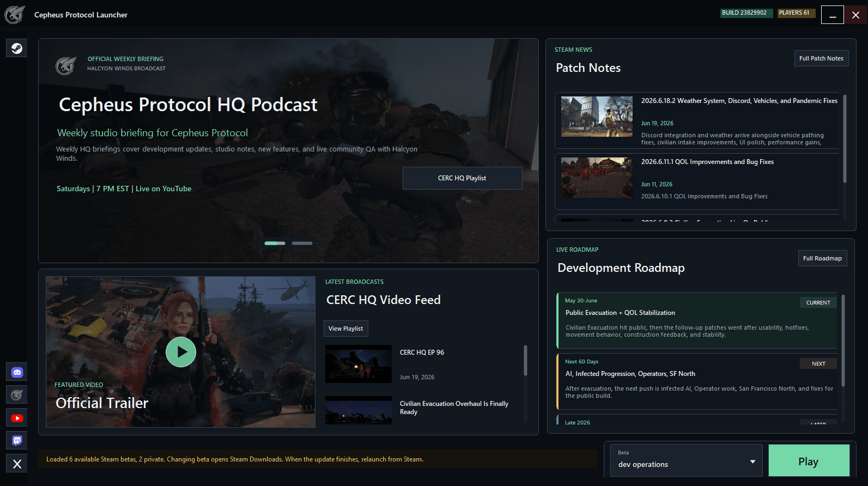Screen dimensions: 868x486
Task: Open the CERC HQ EP 96 thumbnail
Action: pyautogui.click(x=358, y=364)
